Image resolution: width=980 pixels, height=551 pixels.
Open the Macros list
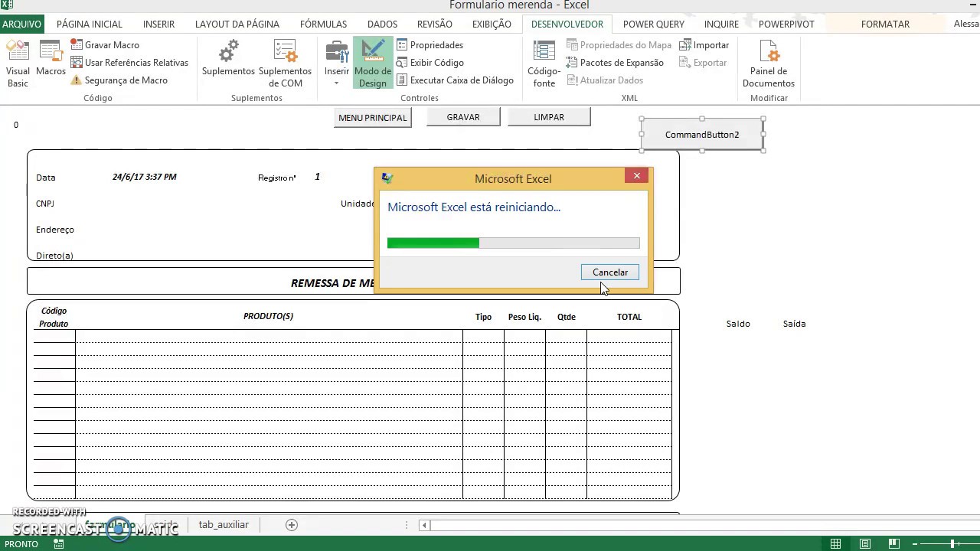pyautogui.click(x=51, y=59)
